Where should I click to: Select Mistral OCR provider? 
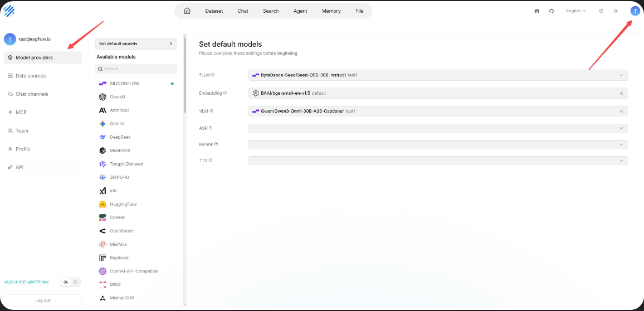[136, 298]
